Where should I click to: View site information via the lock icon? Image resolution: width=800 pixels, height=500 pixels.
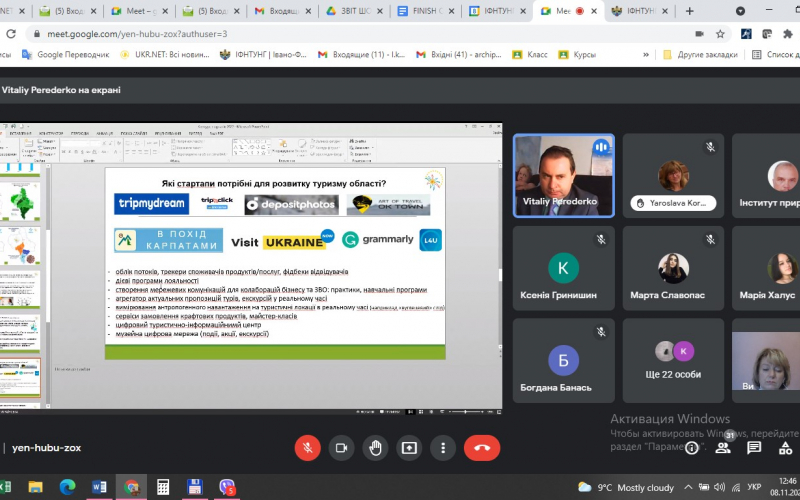[36, 34]
